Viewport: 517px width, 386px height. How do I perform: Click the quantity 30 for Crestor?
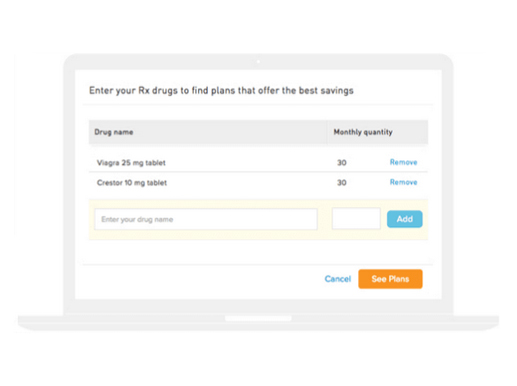coord(342,183)
